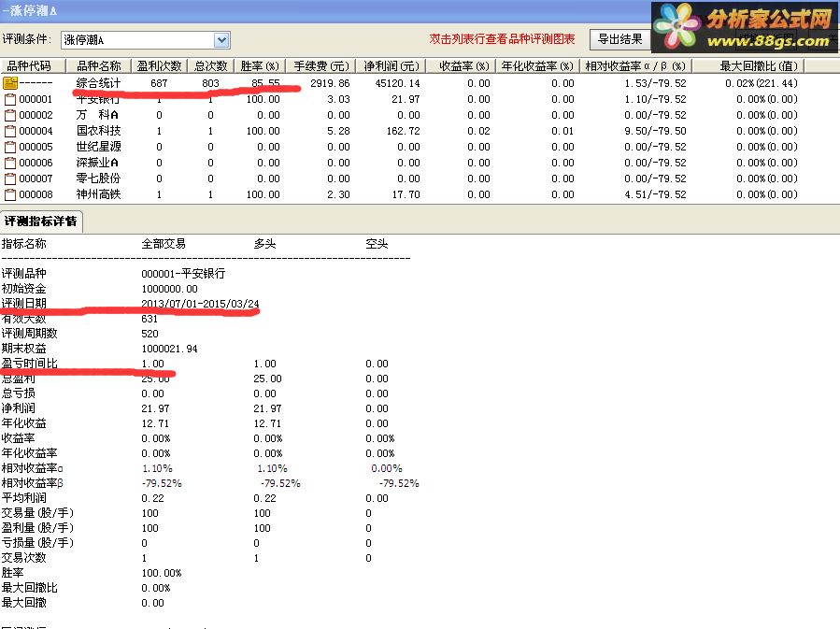Click the document icon for 000007
The height and width of the screenshot is (629, 840).
[x=10, y=179]
